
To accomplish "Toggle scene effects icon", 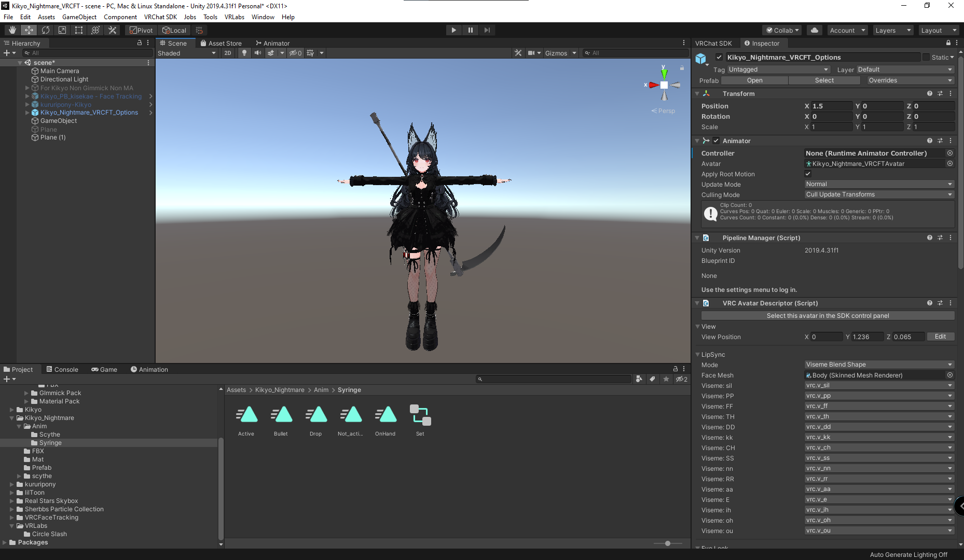I will click(x=271, y=53).
